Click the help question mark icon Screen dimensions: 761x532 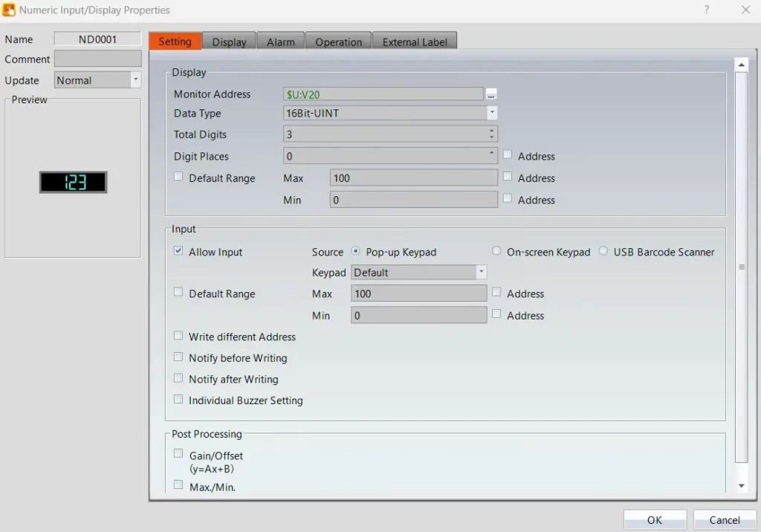(x=706, y=10)
